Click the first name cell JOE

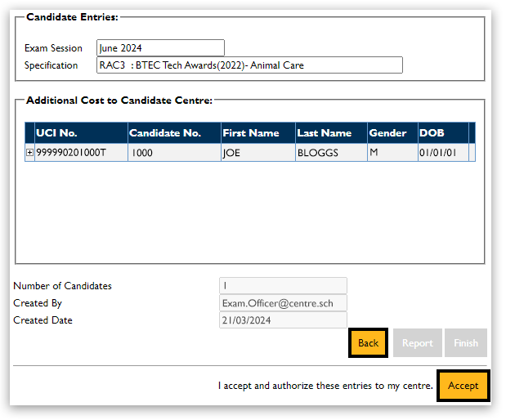coord(257,153)
